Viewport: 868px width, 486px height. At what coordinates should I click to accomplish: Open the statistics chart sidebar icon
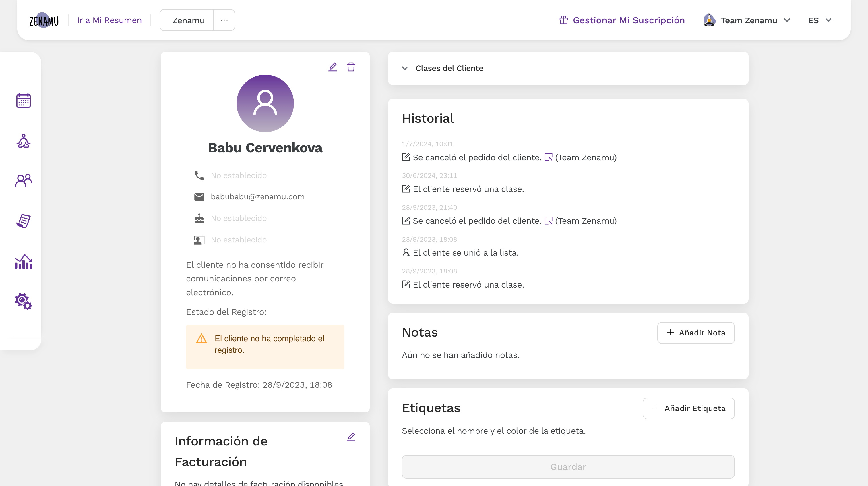[23, 261]
